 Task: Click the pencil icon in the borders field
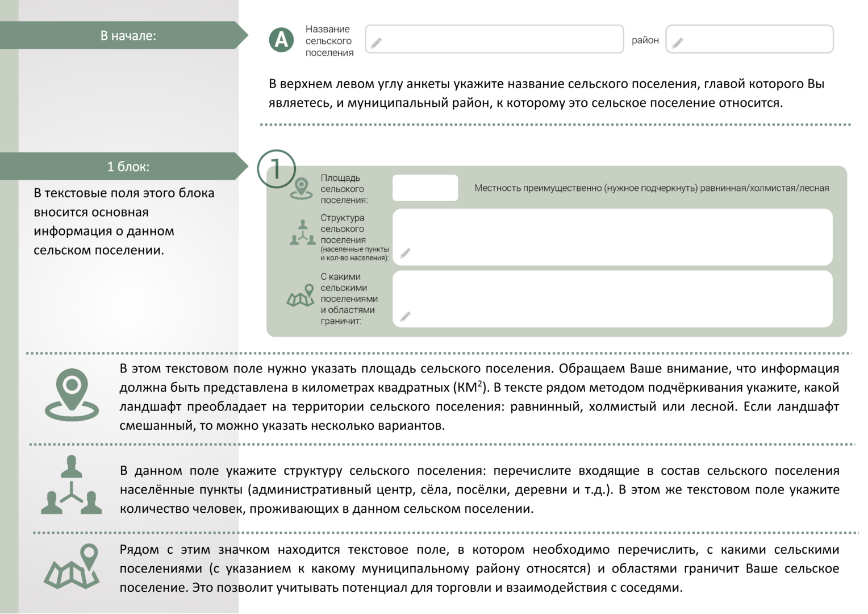click(x=405, y=316)
